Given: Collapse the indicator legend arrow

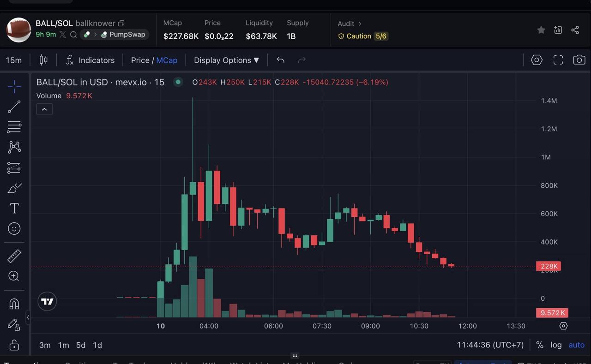Looking at the screenshot, I should point(44,109).
